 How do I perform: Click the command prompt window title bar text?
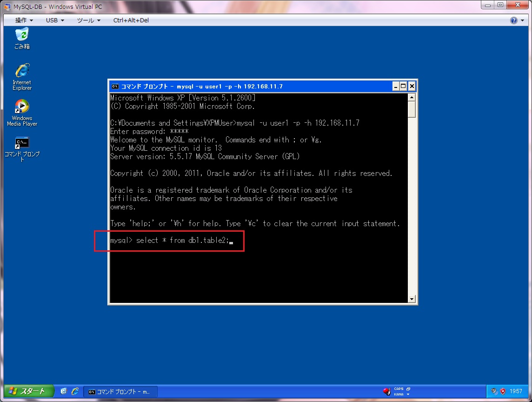click(x=202, y=86)
